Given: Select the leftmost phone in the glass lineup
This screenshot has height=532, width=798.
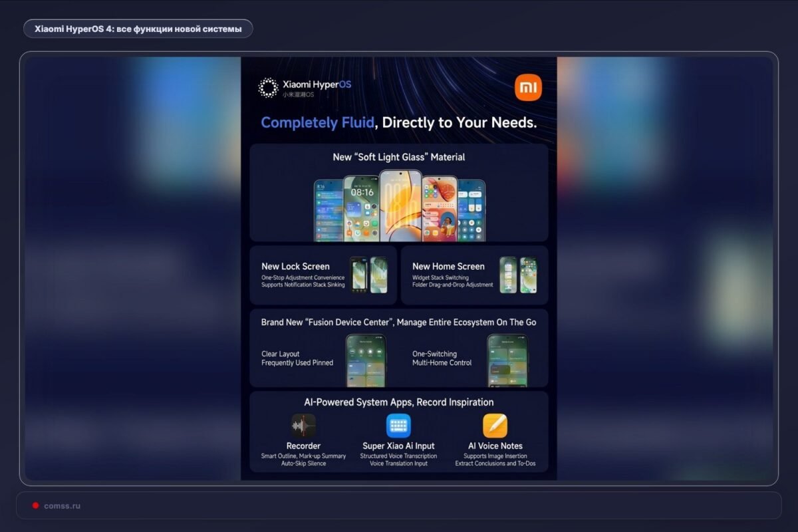Looking at the screenshot, I should tap(328, 210).
